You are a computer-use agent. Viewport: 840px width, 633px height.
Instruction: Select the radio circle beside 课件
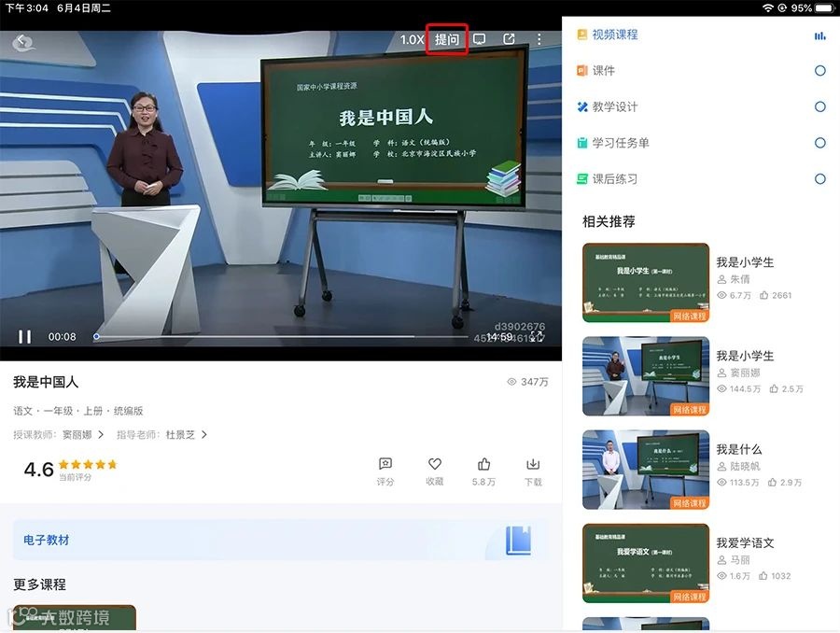coord(819,70)
